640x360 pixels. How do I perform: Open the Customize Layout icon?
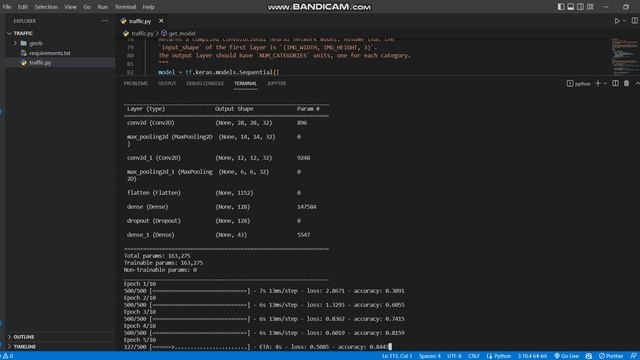(590, 7)
